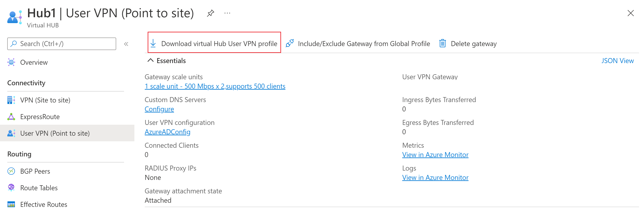Open the ellipsis more options menu
This screenshot has width=644, height=216.
(227, 13)
